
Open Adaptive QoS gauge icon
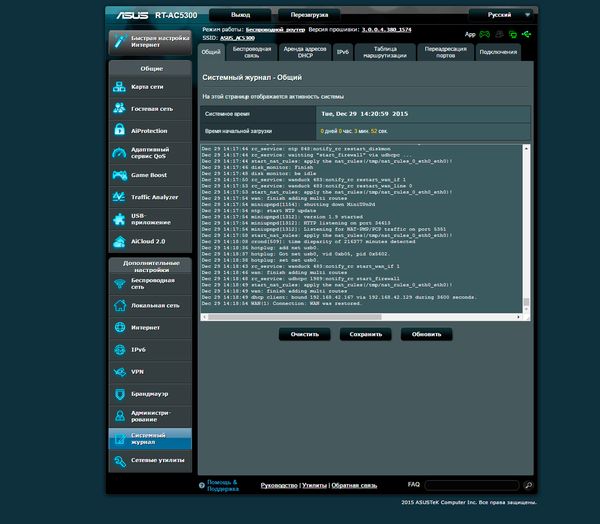(119, 153)
